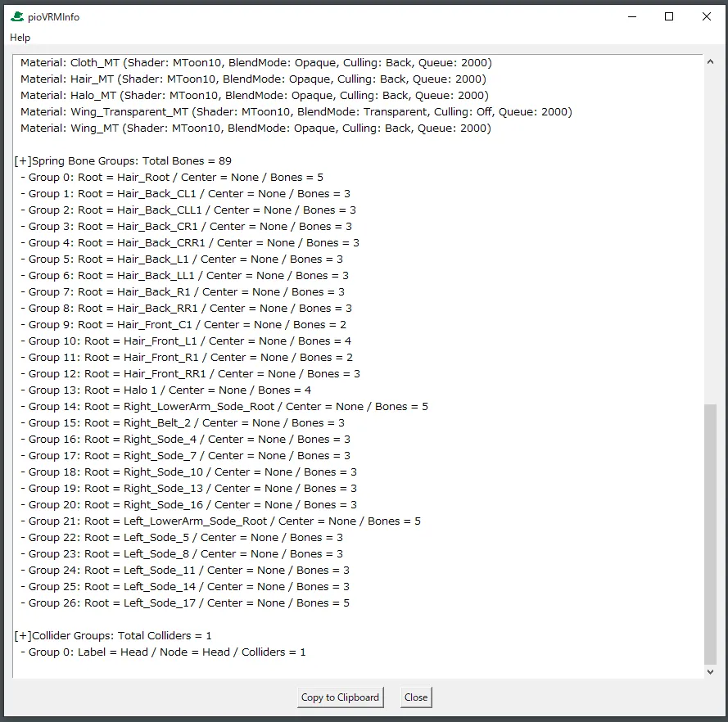Click the Group 6 Hair_Back_LL1 line
This screenshot has height=722, width=728.
click(x=184, y=276)
